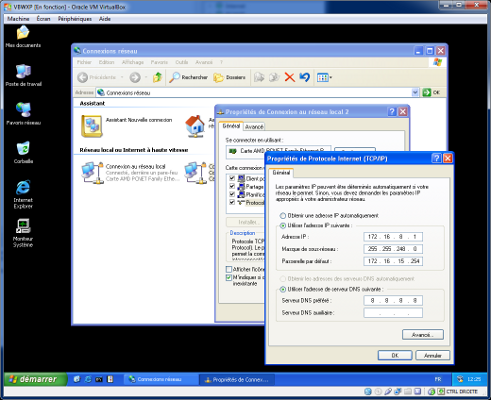Click Serveur DNS préféré field

(393, 300)
